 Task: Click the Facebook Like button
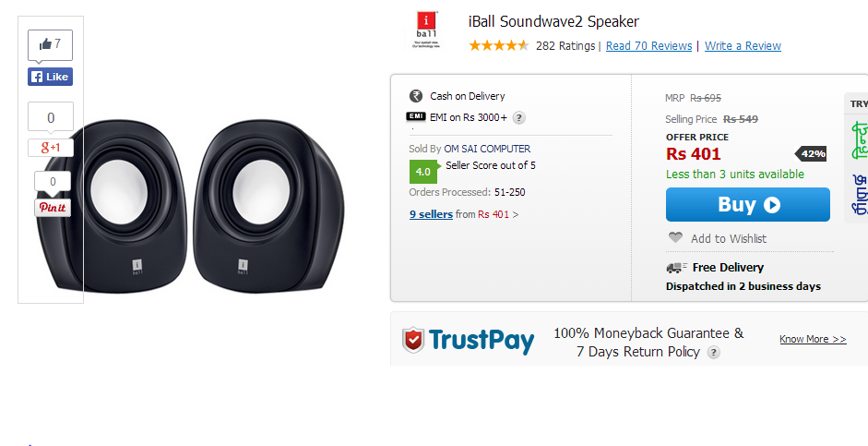(x=50, y=77)
